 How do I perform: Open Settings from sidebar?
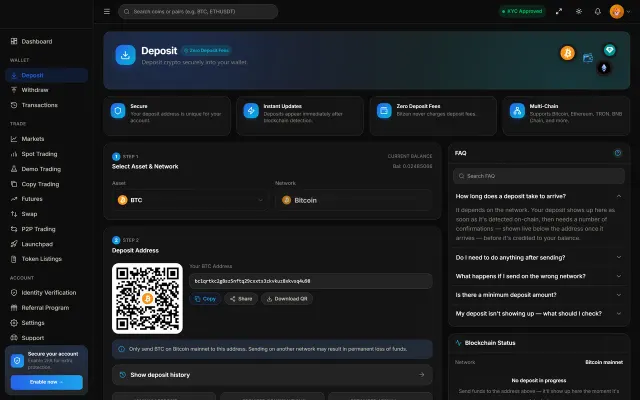click(47, 323)
